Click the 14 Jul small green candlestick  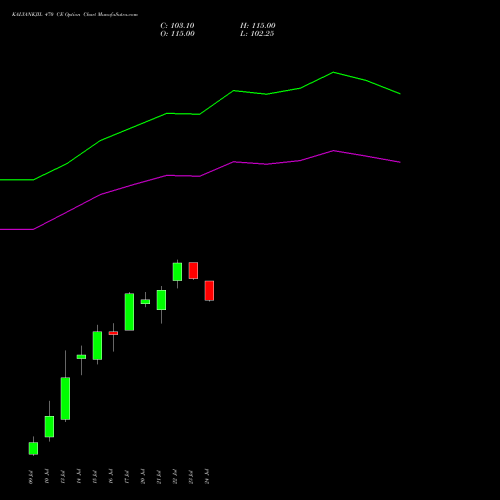[81, 357]
